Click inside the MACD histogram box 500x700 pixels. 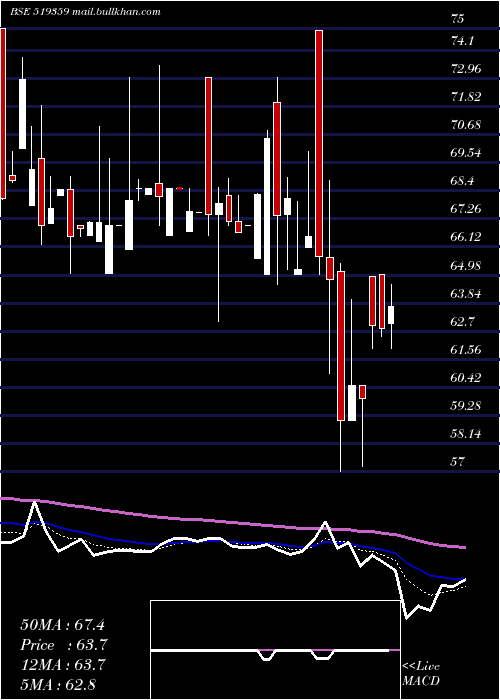(x=275, y=650)
